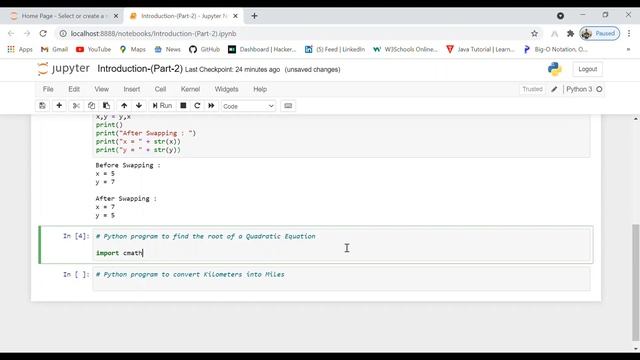This screenshot has width=640, height=360.
Task: Click the kernel idle circle icon
Action: [x=599, y=89]
